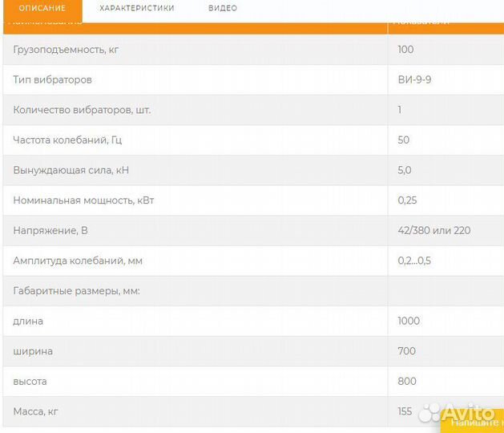Click the Масса, кг label
This screenshot has height=433, width=504.
35,412
